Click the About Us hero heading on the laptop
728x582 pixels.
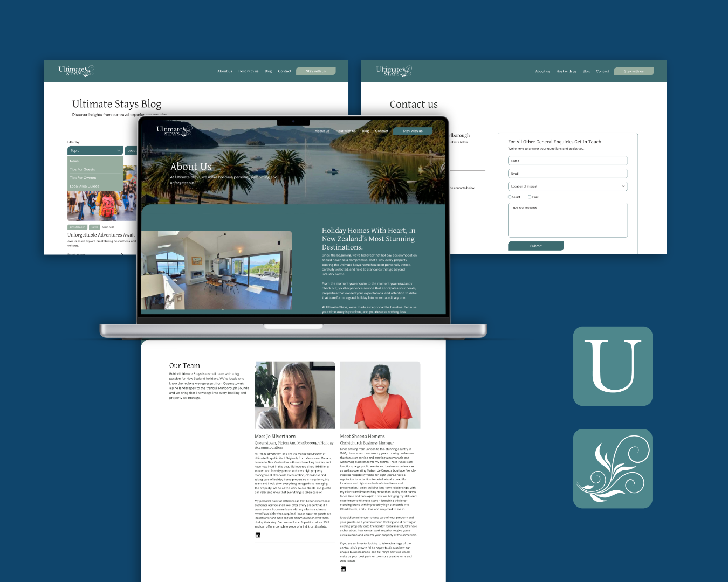click(x=191, y=167)
